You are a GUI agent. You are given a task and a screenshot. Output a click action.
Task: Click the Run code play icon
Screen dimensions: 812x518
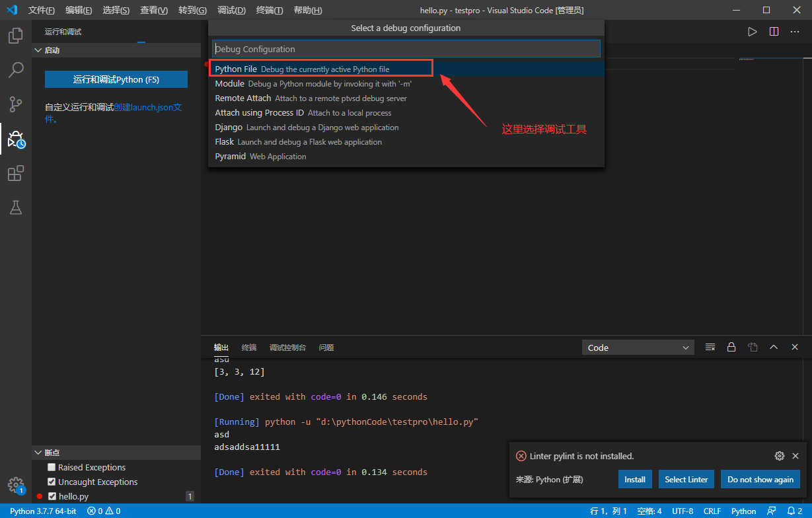(x=752, y=32)
